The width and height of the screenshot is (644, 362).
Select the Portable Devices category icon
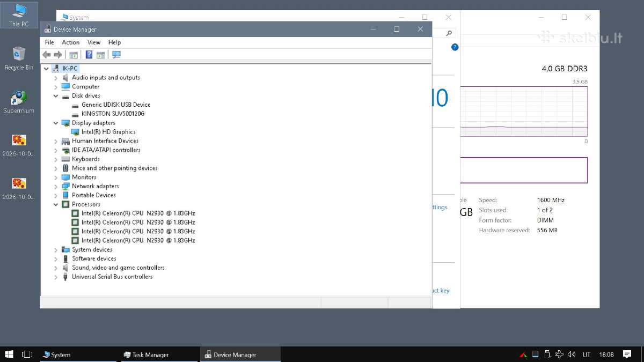pyautogui.click(x=65, y=195)
